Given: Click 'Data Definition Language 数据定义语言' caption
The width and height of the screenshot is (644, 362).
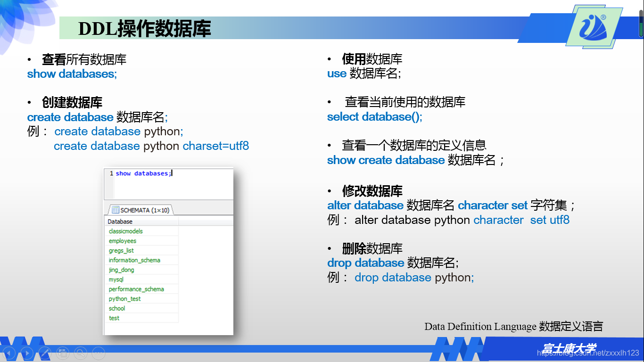Looking at the screenshot, I should click(x=513, y=326).
